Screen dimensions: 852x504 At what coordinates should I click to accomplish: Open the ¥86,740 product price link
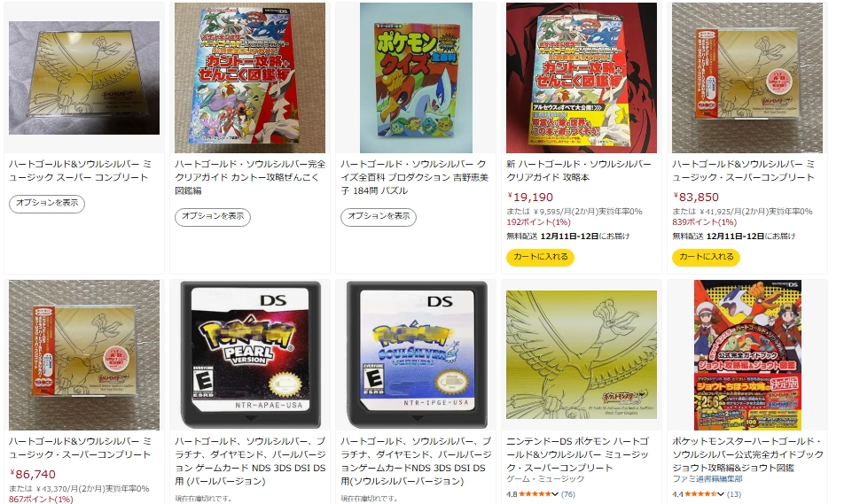pos(33,474)
